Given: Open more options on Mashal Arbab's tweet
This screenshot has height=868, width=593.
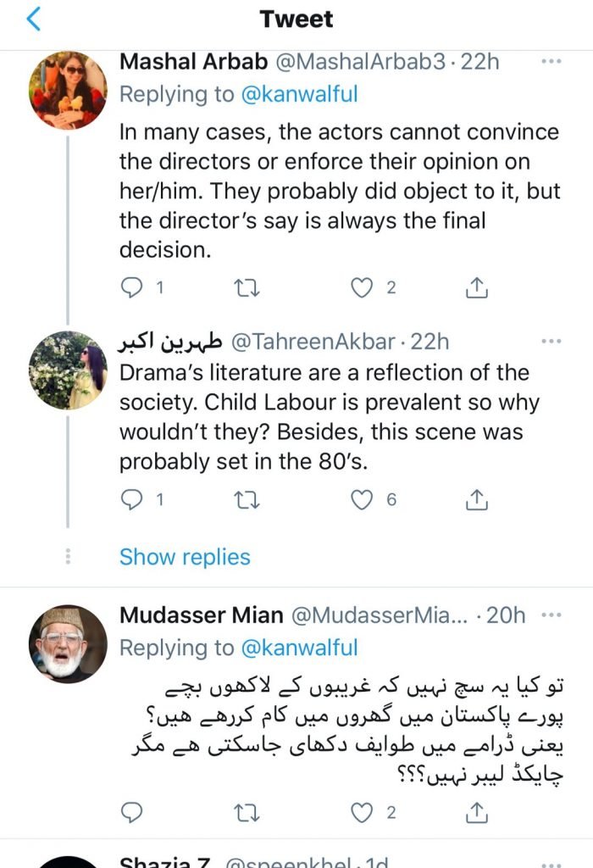Looking at the screenshot, I should pos(551,62).
